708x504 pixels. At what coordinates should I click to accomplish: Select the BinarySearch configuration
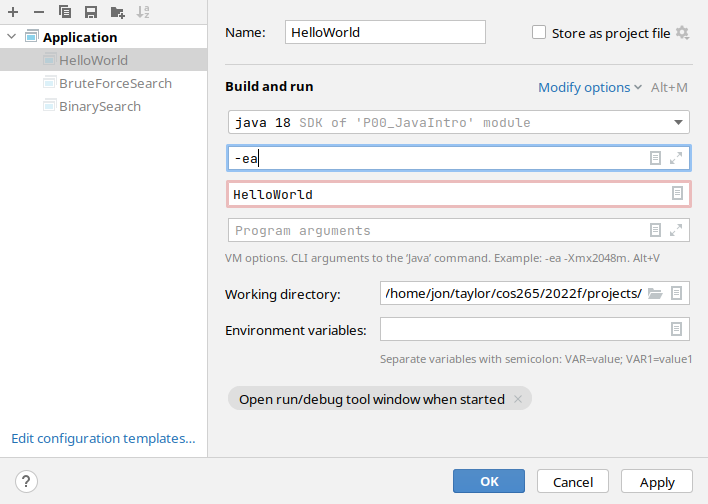tap(99, 106)
